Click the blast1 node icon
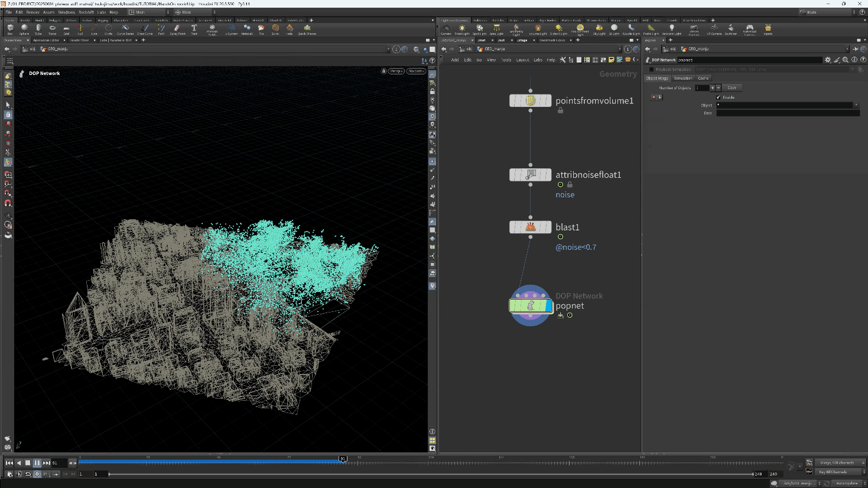868x488 pixels. click(531, 227)
